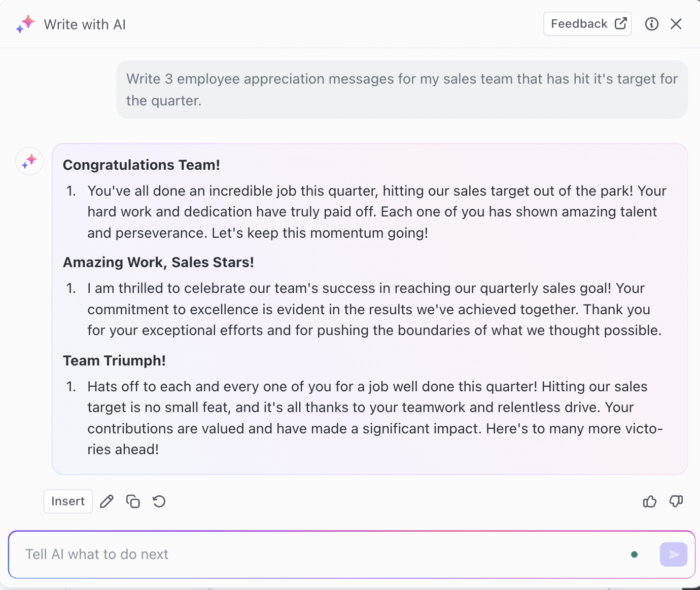Give the response a thumbs up

[650, 502]
